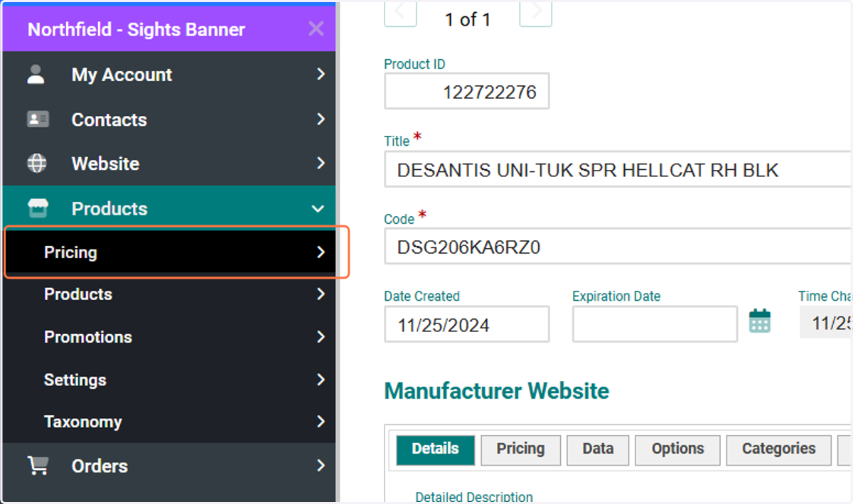Switch to the Categories tab
The width and height of the screenshot is (853, 504).
point(778,449)
